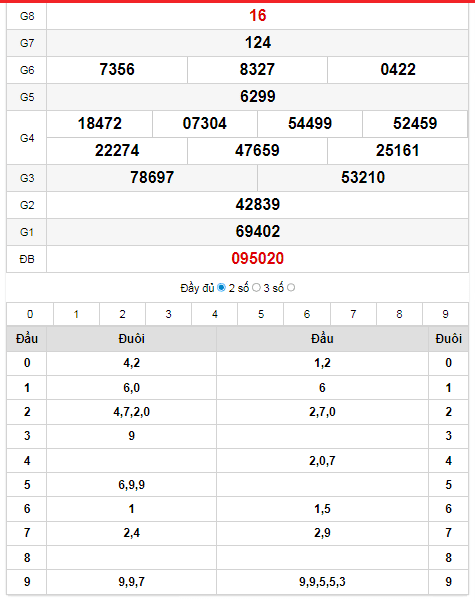Click digit filter tab 0

[x=30, y=314]
